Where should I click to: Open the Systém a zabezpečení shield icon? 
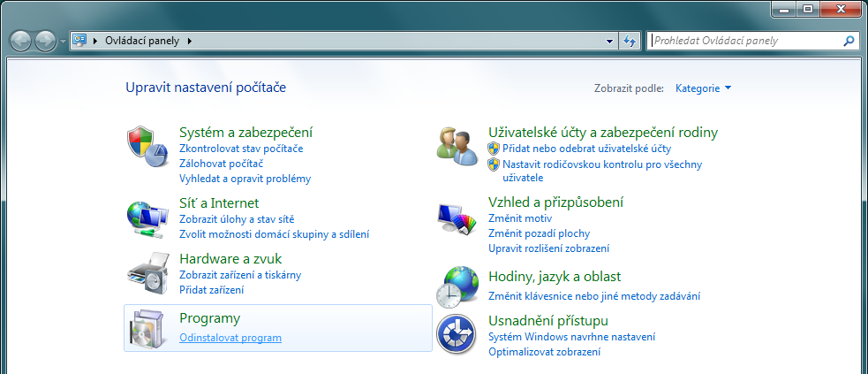point(147,146)
